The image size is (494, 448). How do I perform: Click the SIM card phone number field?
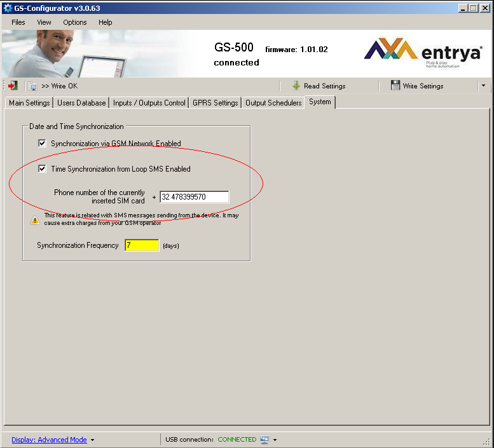pyautogui.click(x=194, y=197)
